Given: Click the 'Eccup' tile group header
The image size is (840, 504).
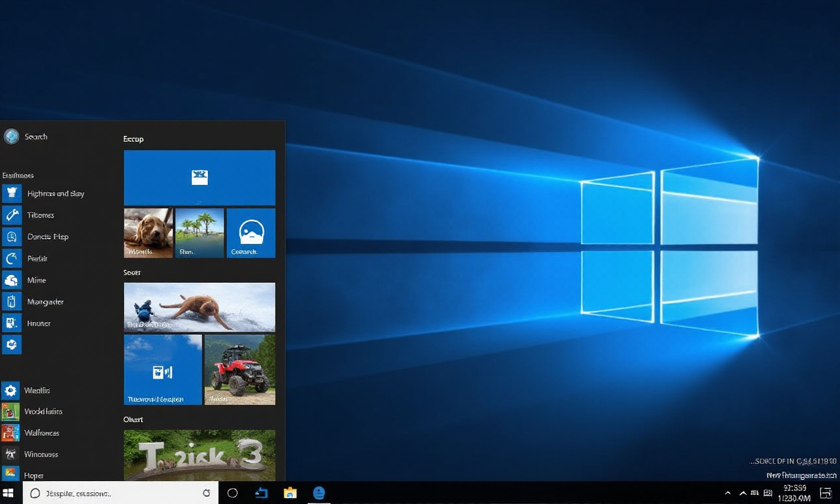Looking at the screenshot, I should (x=133, y=139).
